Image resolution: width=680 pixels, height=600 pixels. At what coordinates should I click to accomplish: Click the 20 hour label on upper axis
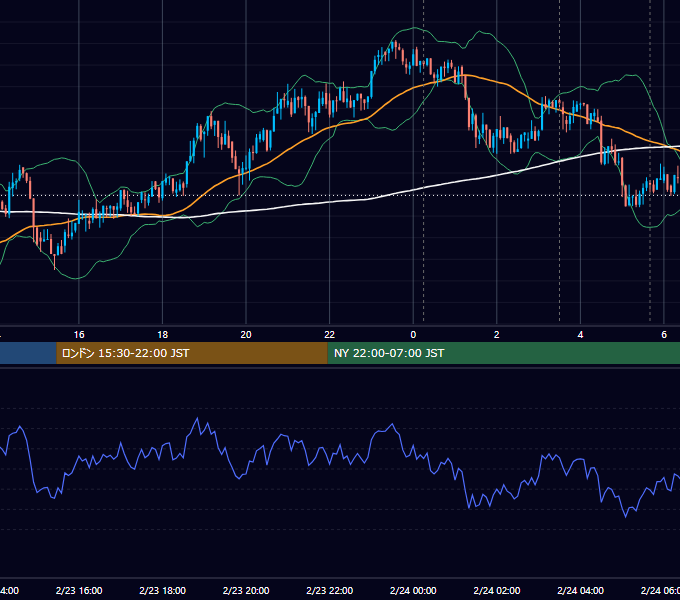[x=246, y=334]
